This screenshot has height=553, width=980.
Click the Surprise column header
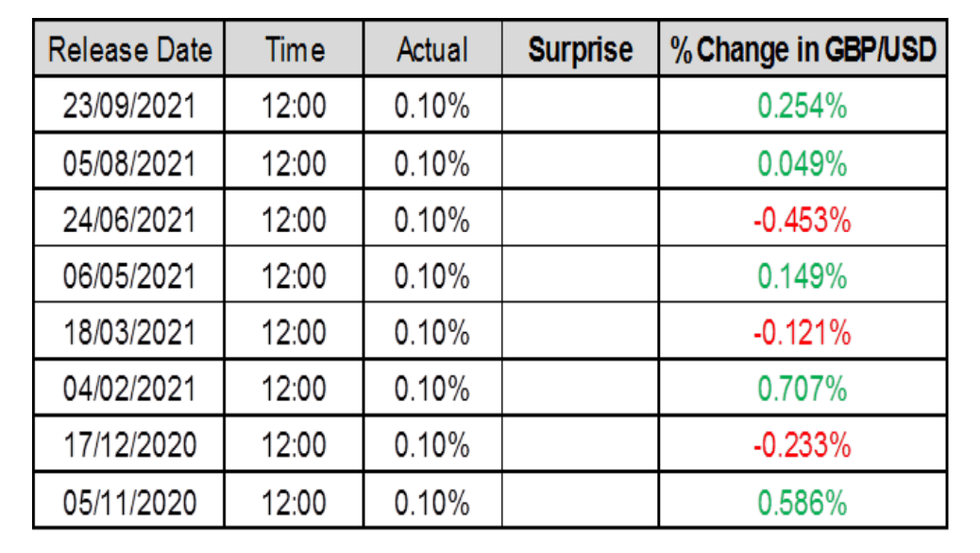click(581, 50)
